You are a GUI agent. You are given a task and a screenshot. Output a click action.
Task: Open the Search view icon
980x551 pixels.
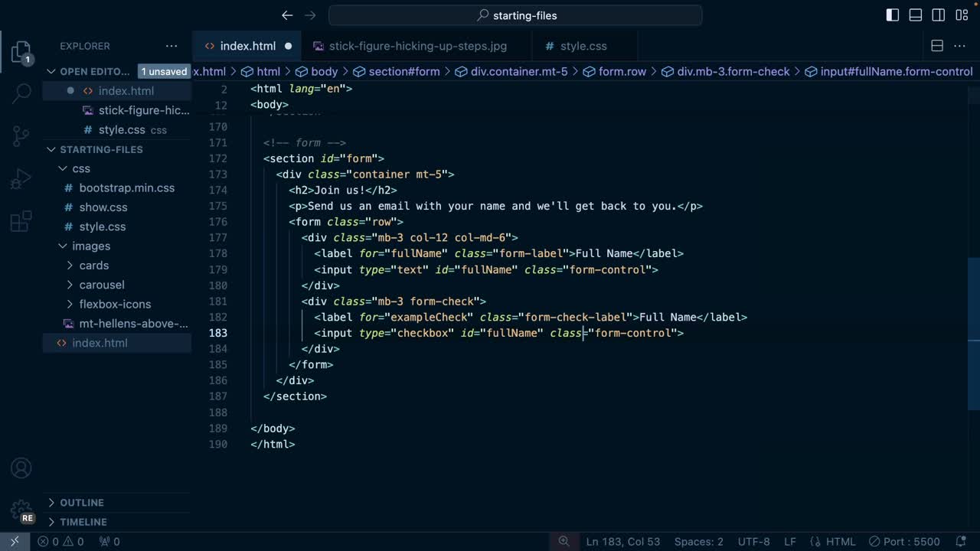tap(21, 93)
